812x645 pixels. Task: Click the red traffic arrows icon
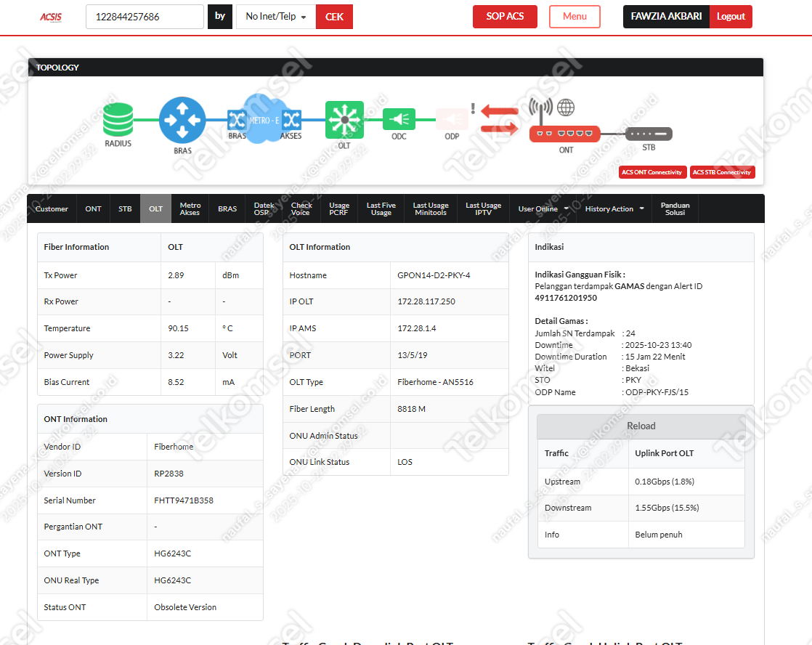[x=500, y=120]
